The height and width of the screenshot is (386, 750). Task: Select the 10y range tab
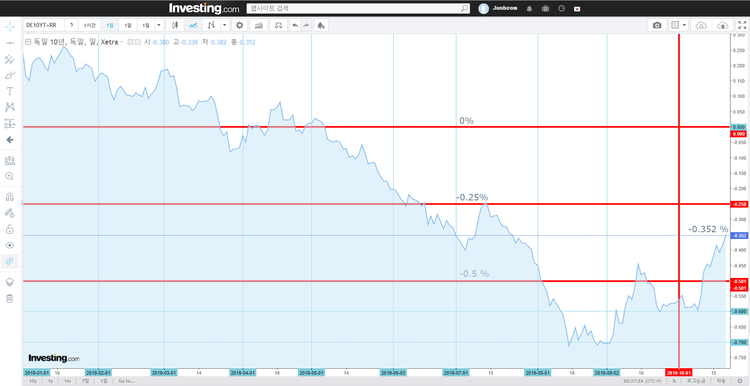(x=33, y=381)
